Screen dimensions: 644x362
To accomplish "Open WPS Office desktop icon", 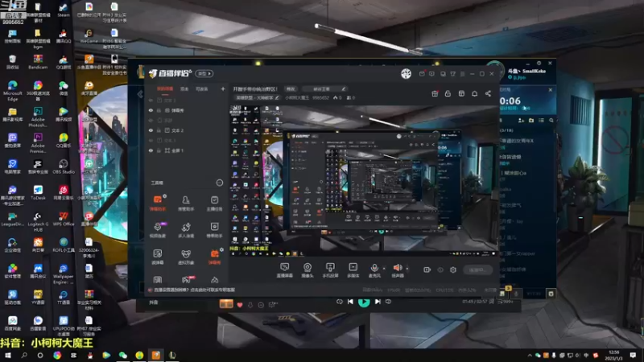I will (64, 219).
